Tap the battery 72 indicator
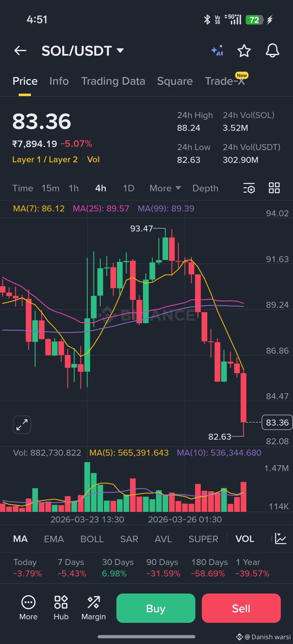Viewport: 293px width, 644px height. coord(254,20)
